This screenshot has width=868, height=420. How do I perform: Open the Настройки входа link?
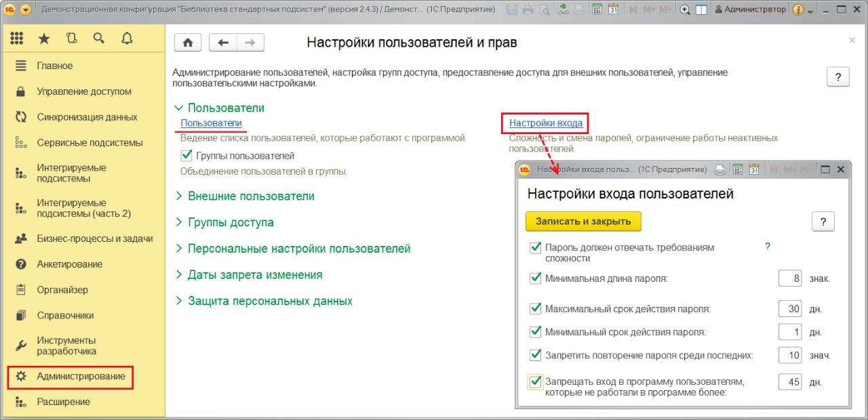[x=546, y=123]
